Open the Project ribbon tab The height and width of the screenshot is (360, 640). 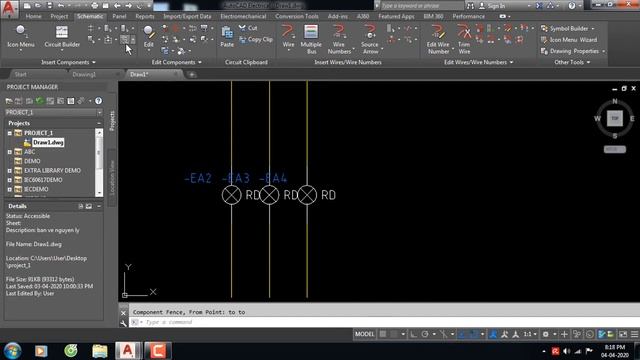pyautogui.click(x=59, y=16)
